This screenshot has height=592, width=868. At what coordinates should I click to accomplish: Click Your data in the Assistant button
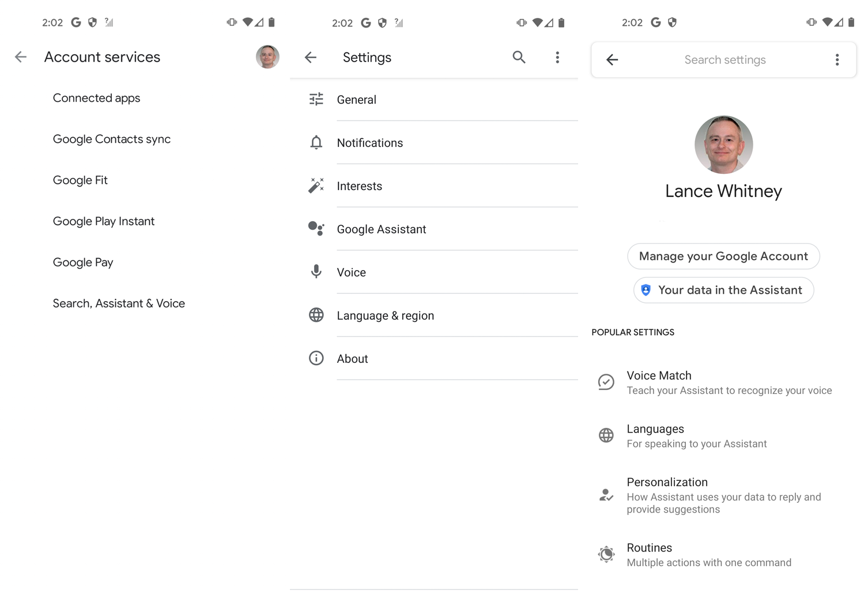point(723,290)
